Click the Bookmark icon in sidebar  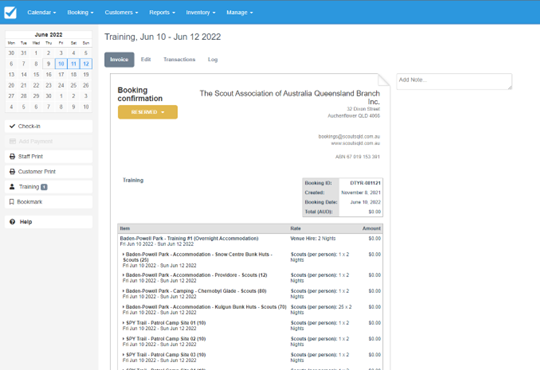coord(12,202)
